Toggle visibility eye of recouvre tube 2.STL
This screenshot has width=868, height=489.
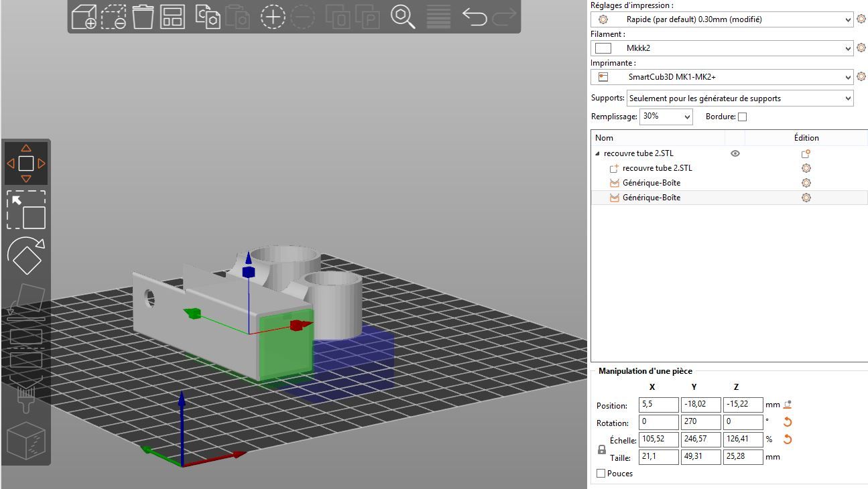[735, 153]
